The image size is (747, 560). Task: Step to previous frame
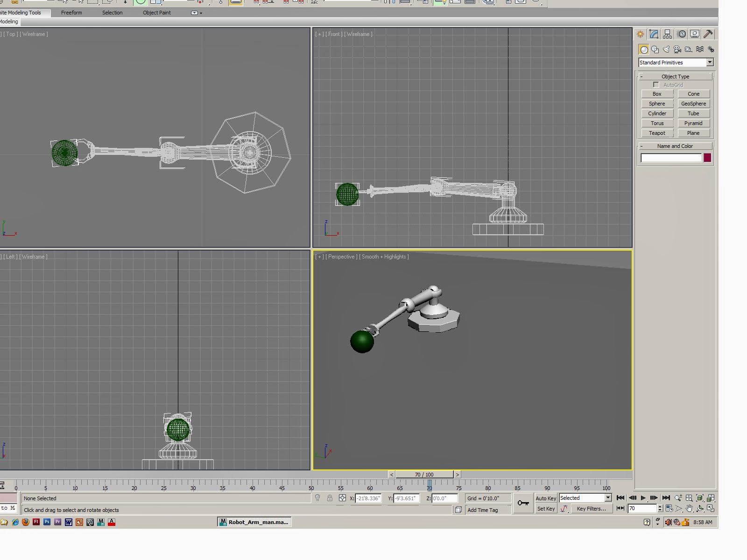[633, 498]
